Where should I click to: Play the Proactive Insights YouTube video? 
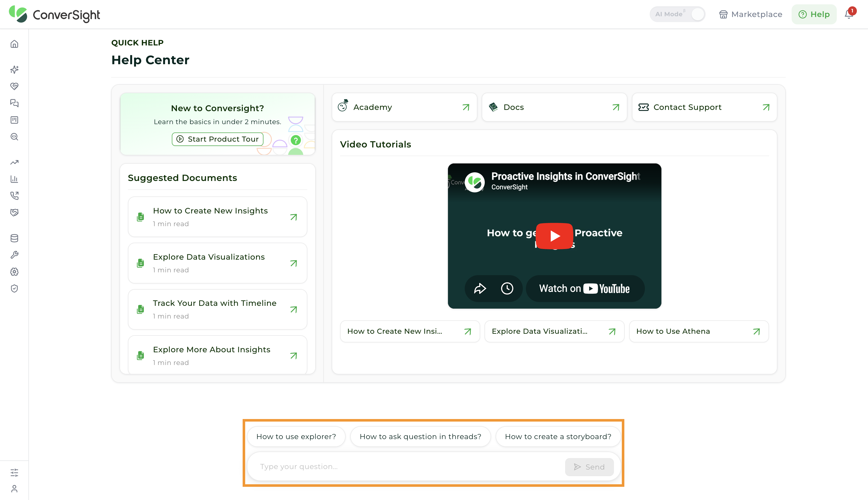click(555, 236)
